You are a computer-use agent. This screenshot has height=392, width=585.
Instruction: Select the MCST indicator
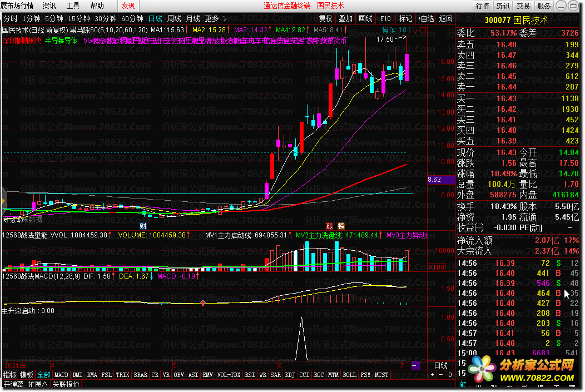381,375
